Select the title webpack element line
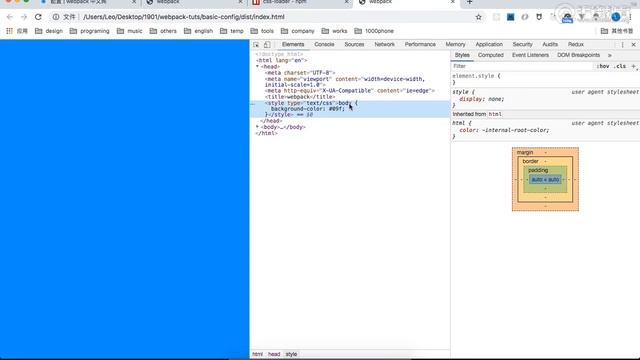 300,97
